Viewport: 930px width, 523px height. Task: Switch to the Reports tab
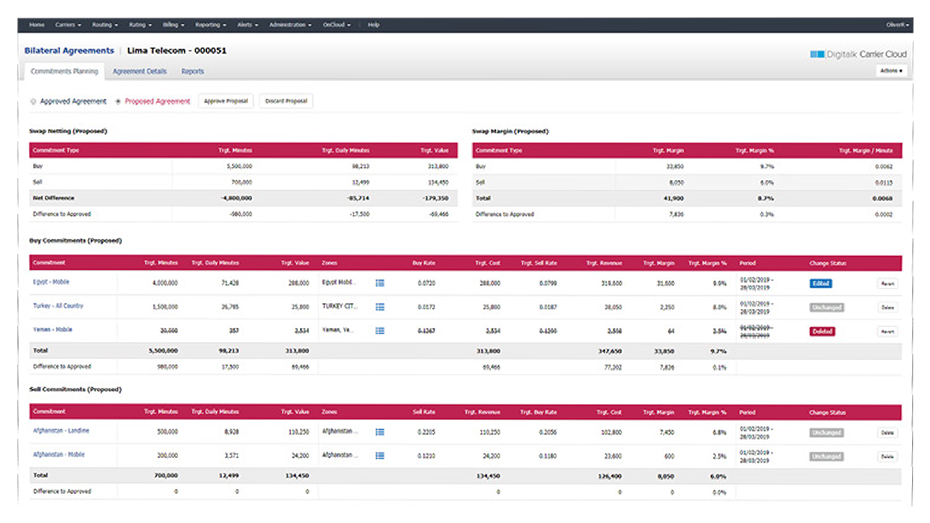pos(193,71)
